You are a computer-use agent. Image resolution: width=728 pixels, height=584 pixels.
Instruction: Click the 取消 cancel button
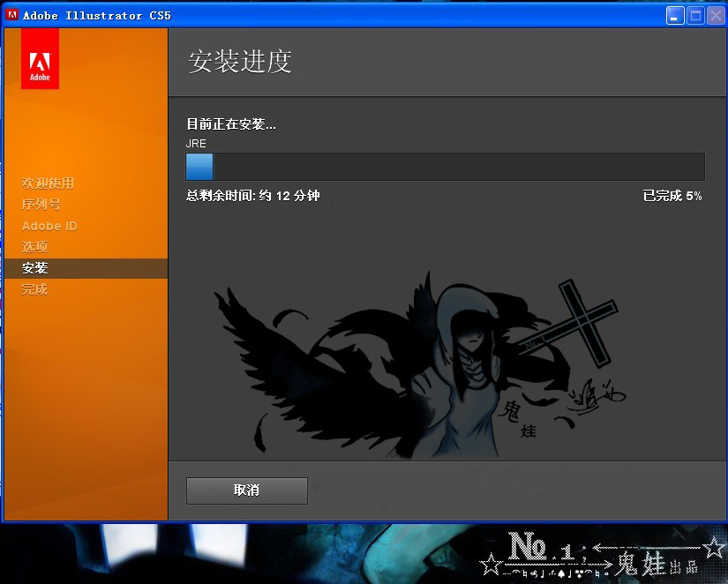[x=246, y=490]
